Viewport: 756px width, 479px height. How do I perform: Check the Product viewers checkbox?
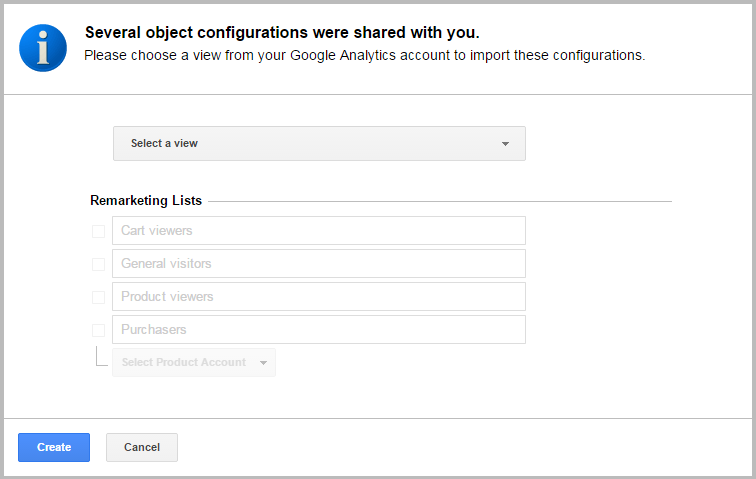98,297
